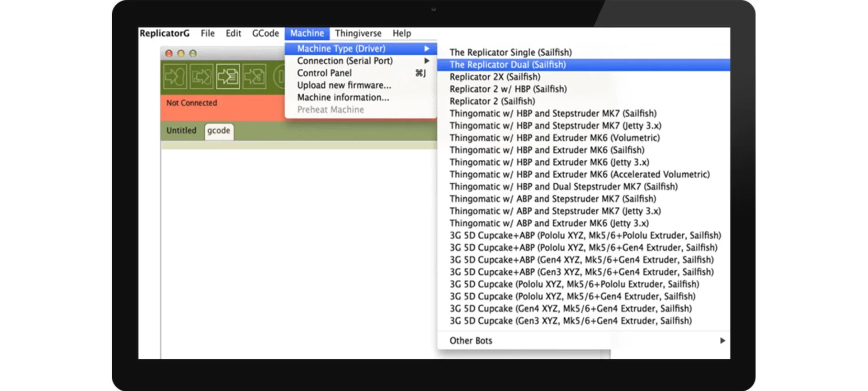
Task: Pick Thingomatic HBP Stepstruder MK7 (Sailfish)
Action: (584, 114)
